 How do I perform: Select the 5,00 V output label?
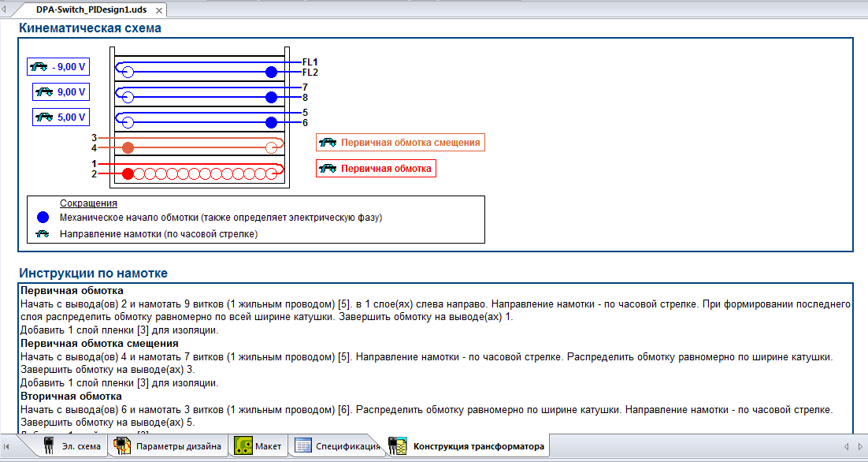pyautogui.click(x=72, y=117)
